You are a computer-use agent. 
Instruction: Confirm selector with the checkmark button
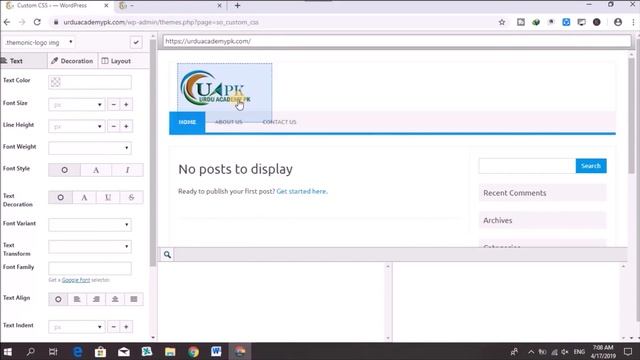[x=136, y=42]
